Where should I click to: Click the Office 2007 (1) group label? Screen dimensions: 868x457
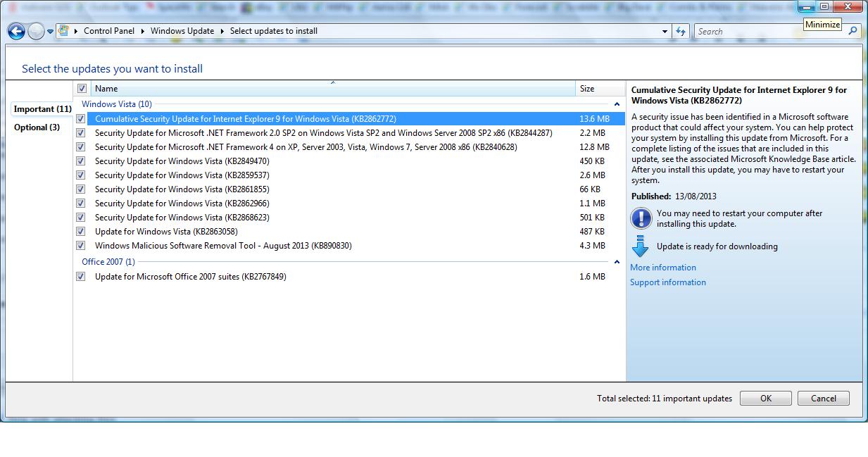pyautogui.click(x=108, y=262)
